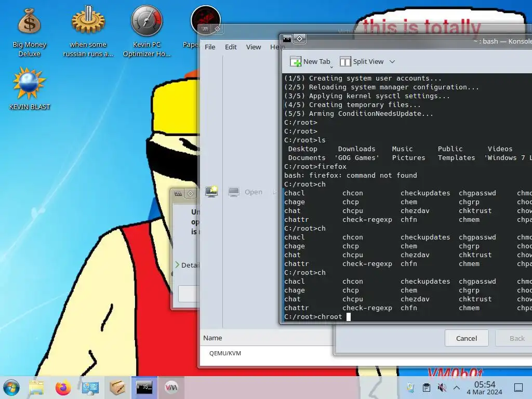Click the 'bash: firefox: command not found' line

tap(351, 176)
